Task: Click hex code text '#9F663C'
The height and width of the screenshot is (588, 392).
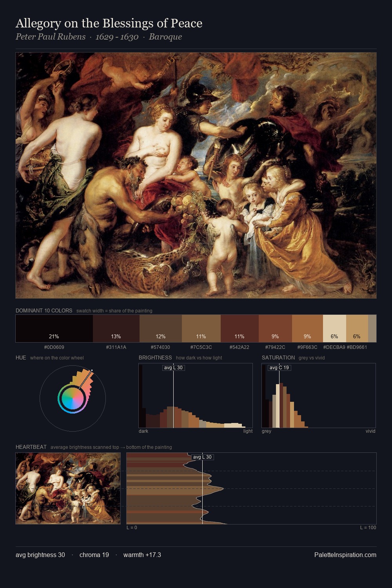Action: 307,347
